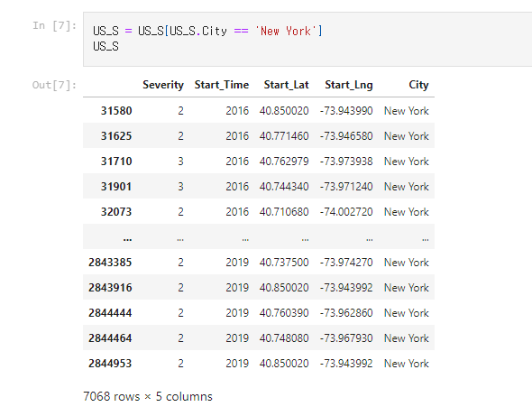
Task: Click latitude value 40.760390
Action: coord(284,313)
